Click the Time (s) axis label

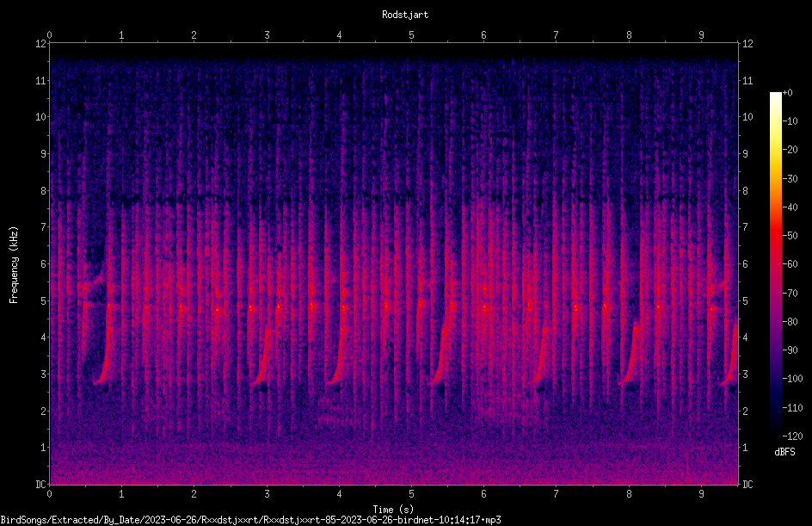pos(393,510)
